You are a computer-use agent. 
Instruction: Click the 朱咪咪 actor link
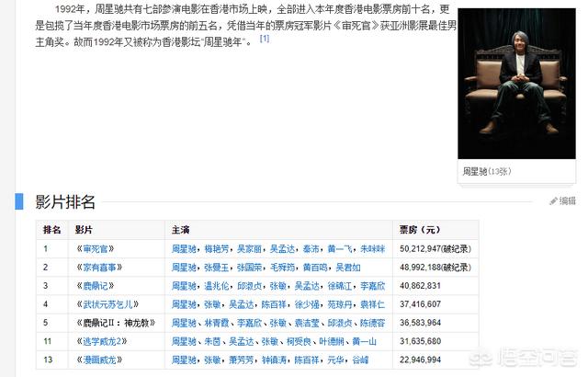point(372,249)
